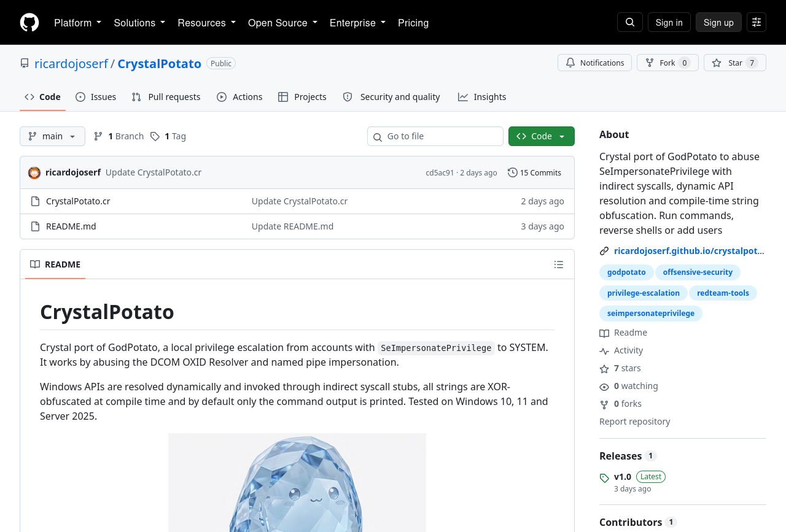Open the README.md file
The width and height of the screenshot is (786, 532).
[x=71, y=226]
